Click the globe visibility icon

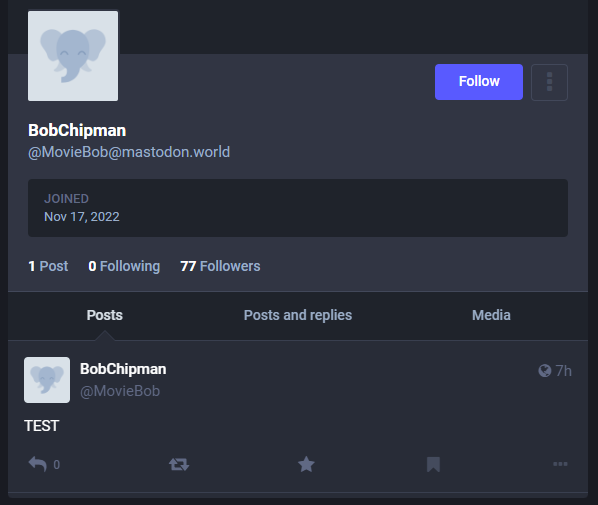click(x=545, y=371)
